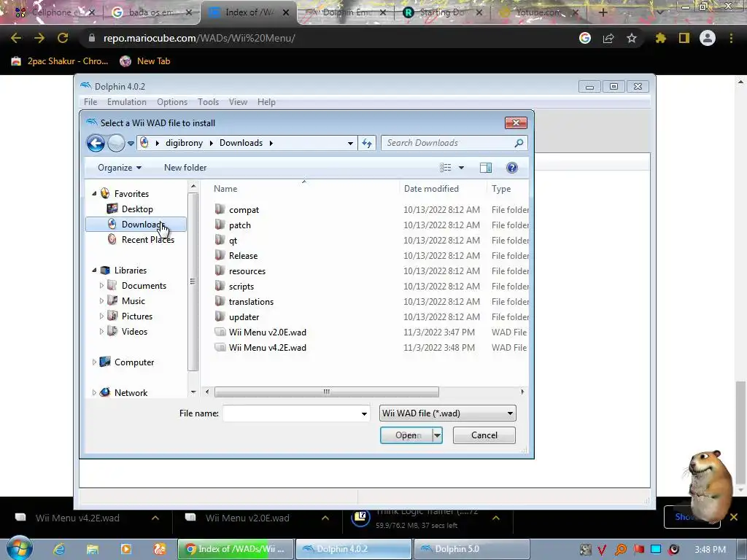
Task: Click the File name input field
Action: pyautogui.click(x=290, y=413)
